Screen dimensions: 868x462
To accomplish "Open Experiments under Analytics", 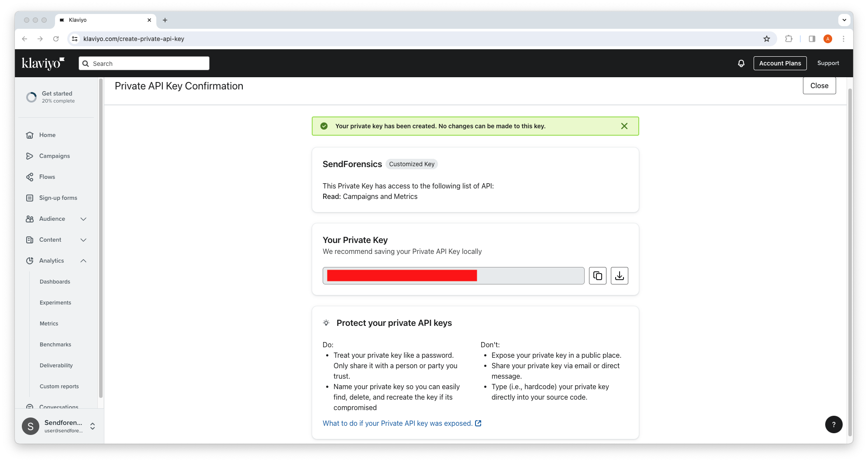I will coord(55,303).
